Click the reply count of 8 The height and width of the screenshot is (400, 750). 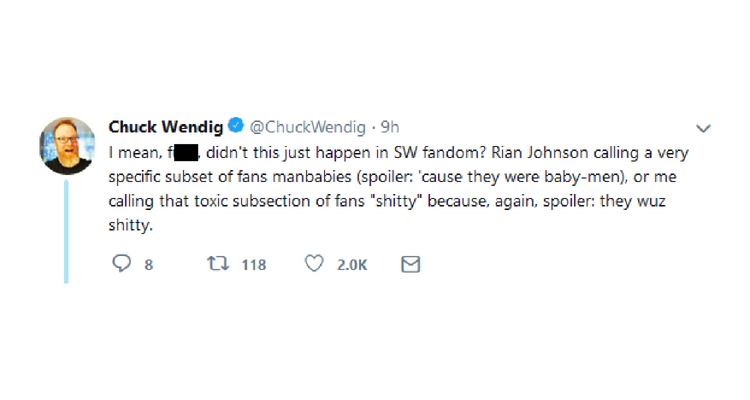click(x=149, y=265)
